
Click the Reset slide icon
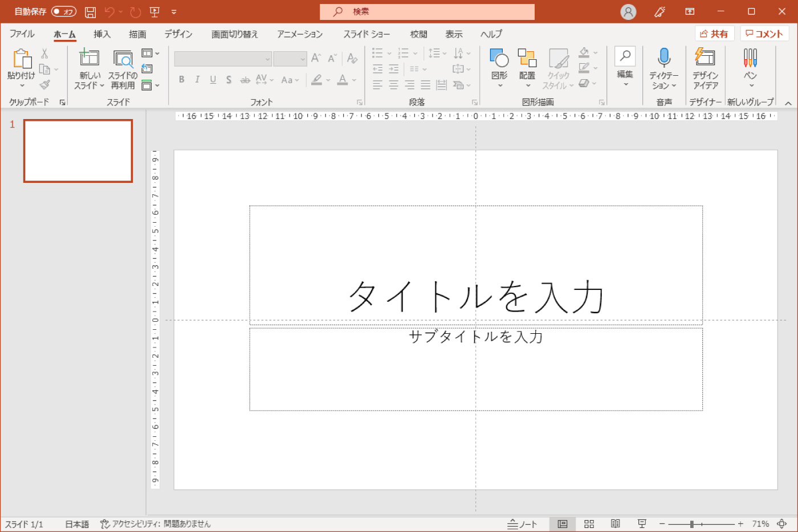click(147, 68)
